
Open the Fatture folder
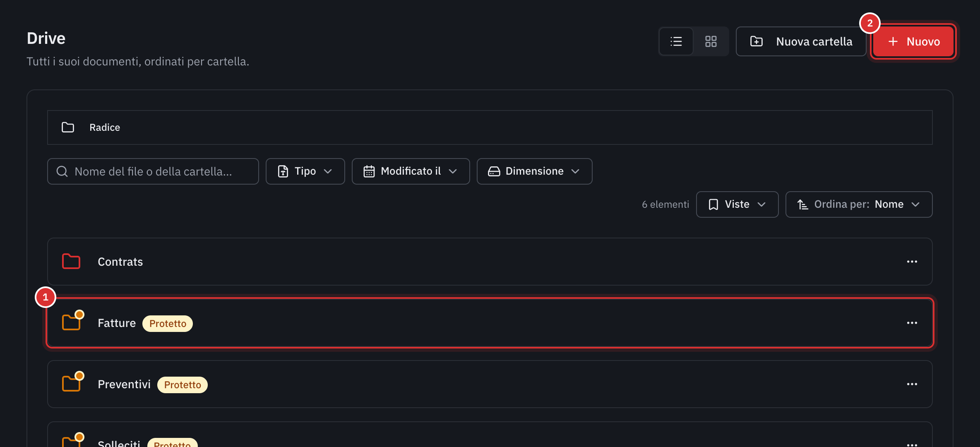[490, 323]
